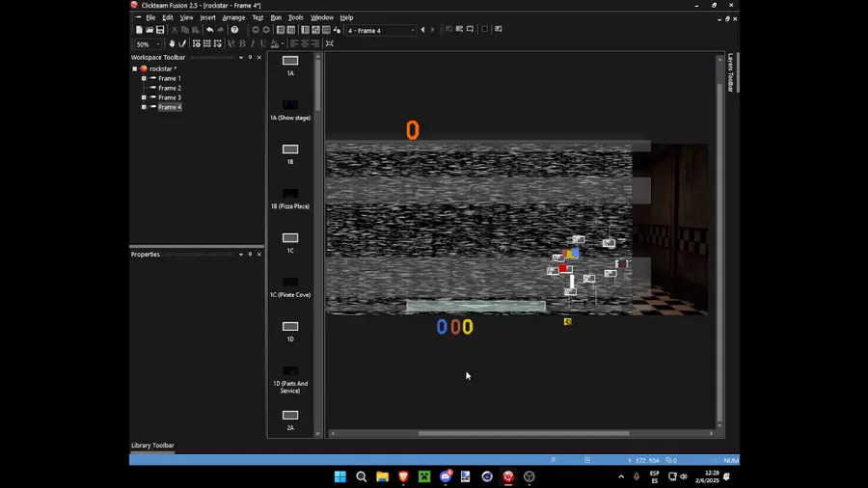Close the Properties panel
This screenshot has width=868, height=488.
click(259, 255)
